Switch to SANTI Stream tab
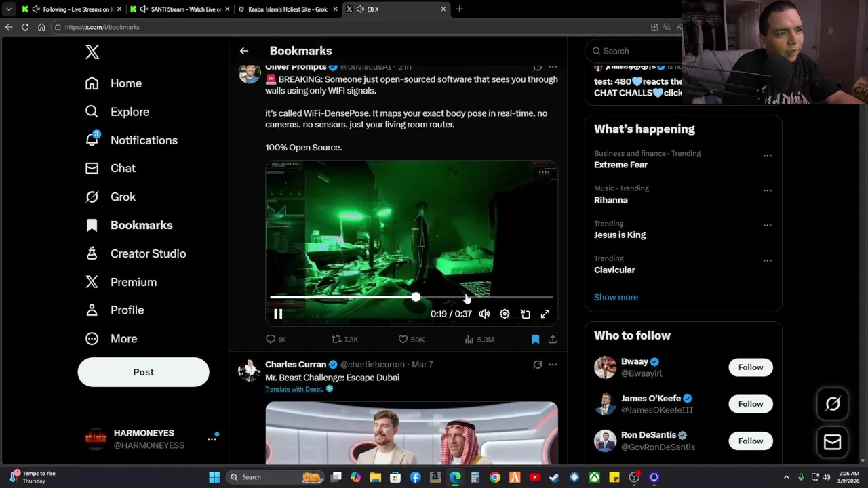The height and width of the screenshot is (488, 868). pyautogui.click(x=179, y=9)
